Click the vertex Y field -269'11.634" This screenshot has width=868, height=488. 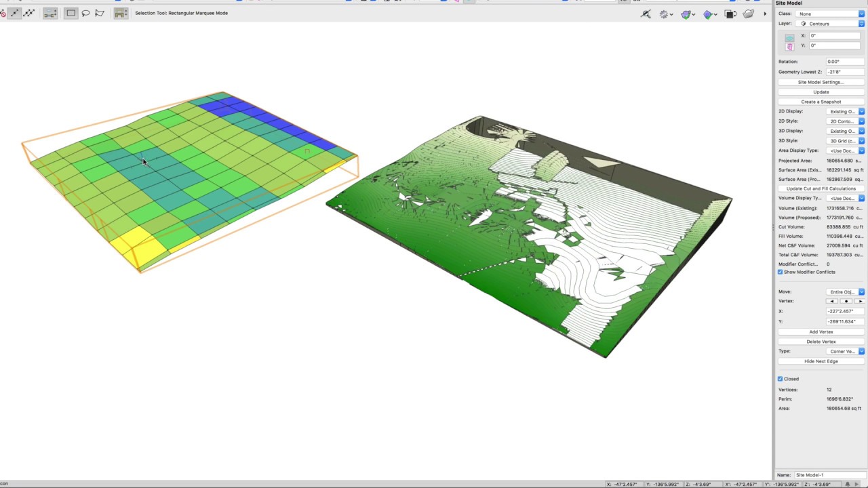click(845, 321)
